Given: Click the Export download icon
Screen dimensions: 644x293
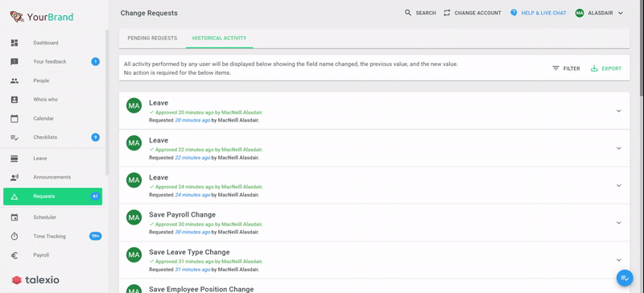Looking at the screenshot, I should pyautogui.click(x=594, y=68).
